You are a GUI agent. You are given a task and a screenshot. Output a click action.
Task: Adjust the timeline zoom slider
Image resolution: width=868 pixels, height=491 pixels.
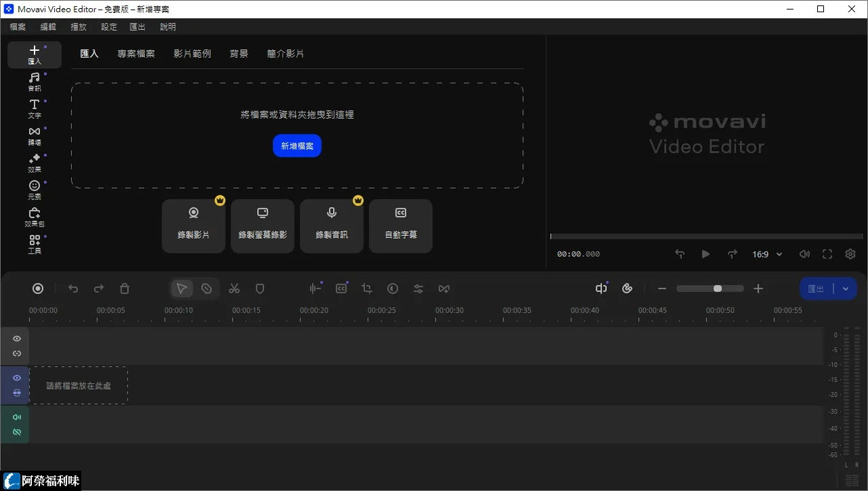[x=710, y=289]
